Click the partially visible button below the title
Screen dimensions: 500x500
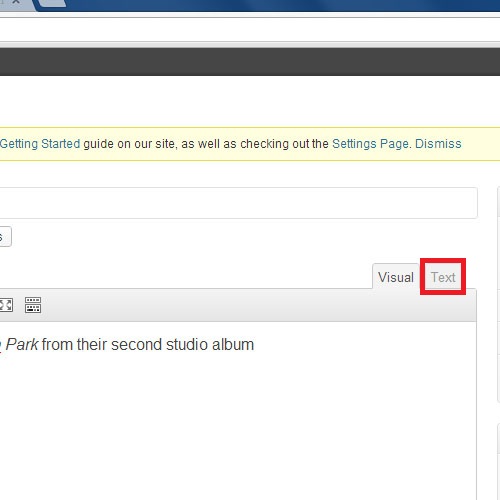tap(5, 237)
